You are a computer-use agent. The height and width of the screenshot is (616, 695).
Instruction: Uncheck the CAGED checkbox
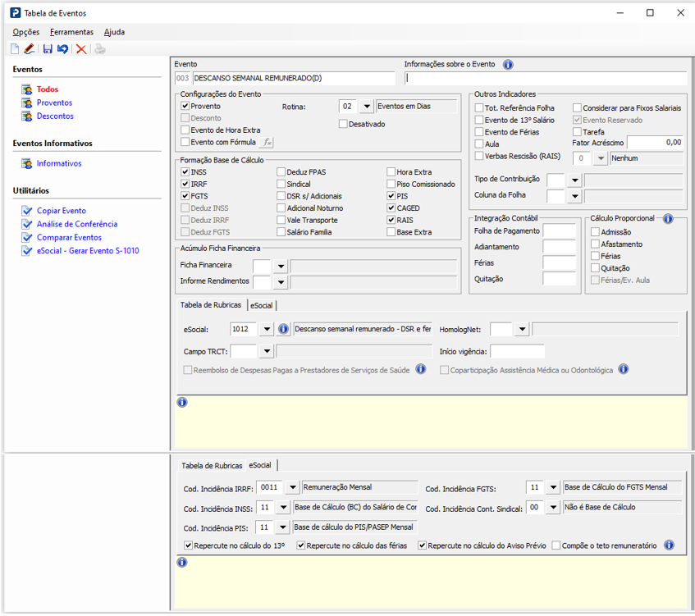[391, 208]
